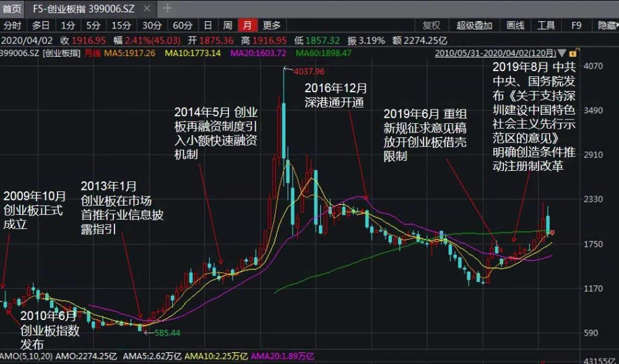Select the 15分 period
Image resolution: width=619 pixels, height=364 pixels.
[x=121, y=25]
